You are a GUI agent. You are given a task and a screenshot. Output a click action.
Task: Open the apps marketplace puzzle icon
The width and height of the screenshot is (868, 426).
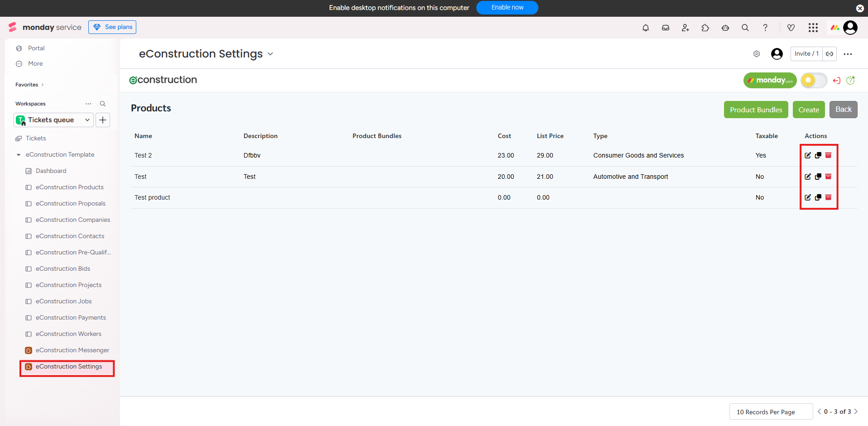[705, 28]
